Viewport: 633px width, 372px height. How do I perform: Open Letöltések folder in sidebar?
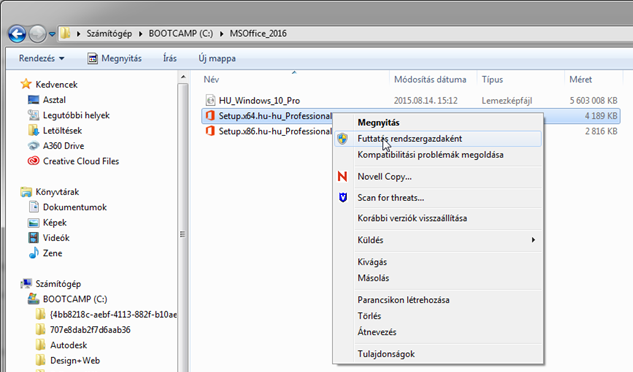pyautogui.click(x=62, y=130)
